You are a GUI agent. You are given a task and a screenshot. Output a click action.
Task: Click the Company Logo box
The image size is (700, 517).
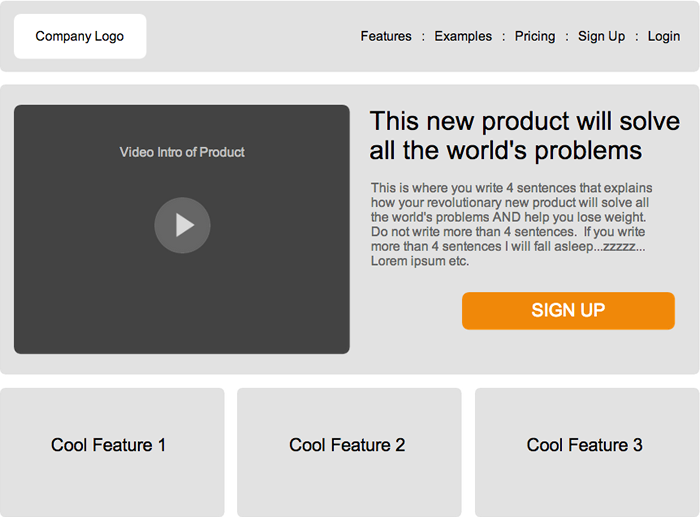tap(80, 36)
